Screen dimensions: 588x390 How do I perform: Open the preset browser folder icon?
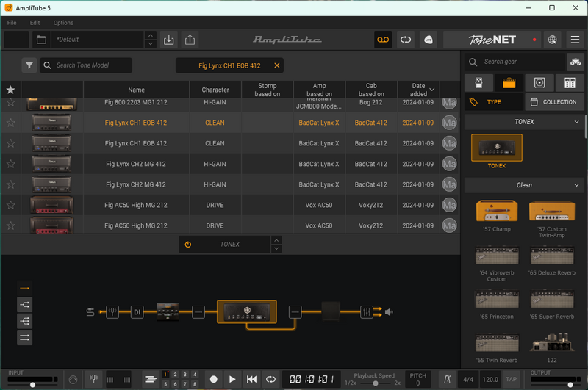41,40
